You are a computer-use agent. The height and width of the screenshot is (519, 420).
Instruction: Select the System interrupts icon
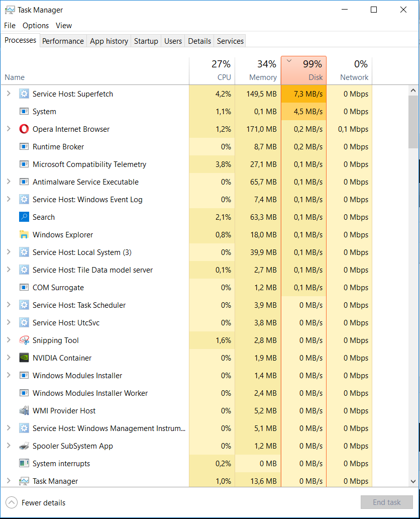[x=24, y=463]
